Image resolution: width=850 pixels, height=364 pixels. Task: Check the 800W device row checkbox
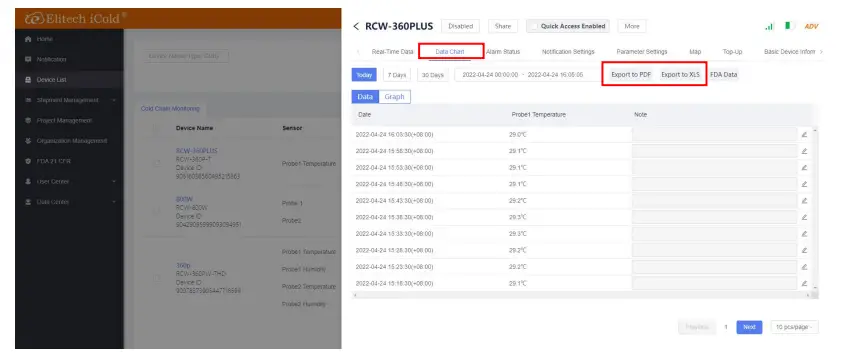[157, 211]
